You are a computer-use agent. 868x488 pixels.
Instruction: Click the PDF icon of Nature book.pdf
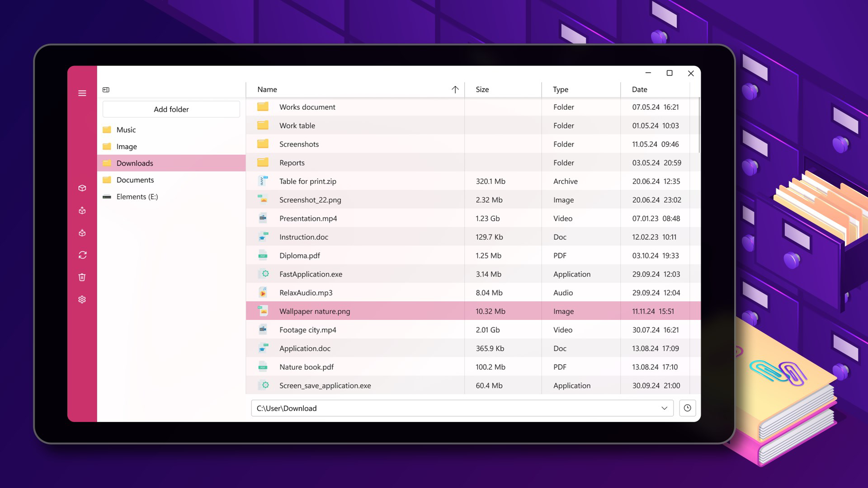pos(263,366)
